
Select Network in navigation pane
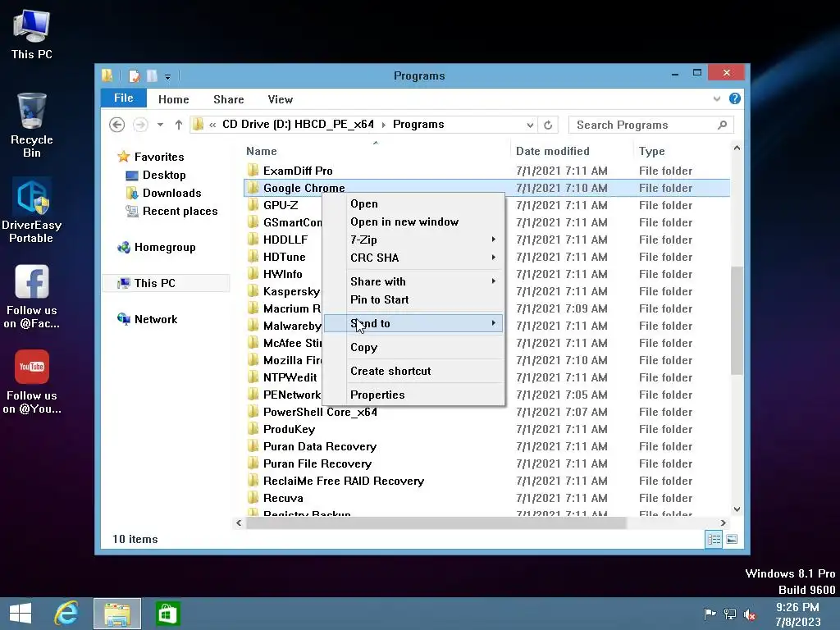(156, 319)
